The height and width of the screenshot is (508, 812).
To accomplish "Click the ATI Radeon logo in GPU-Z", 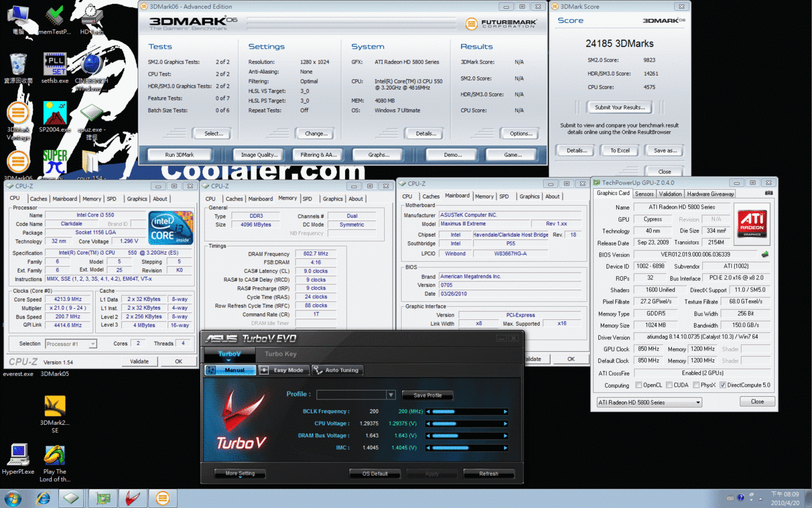I will click(x=752, y=224).
